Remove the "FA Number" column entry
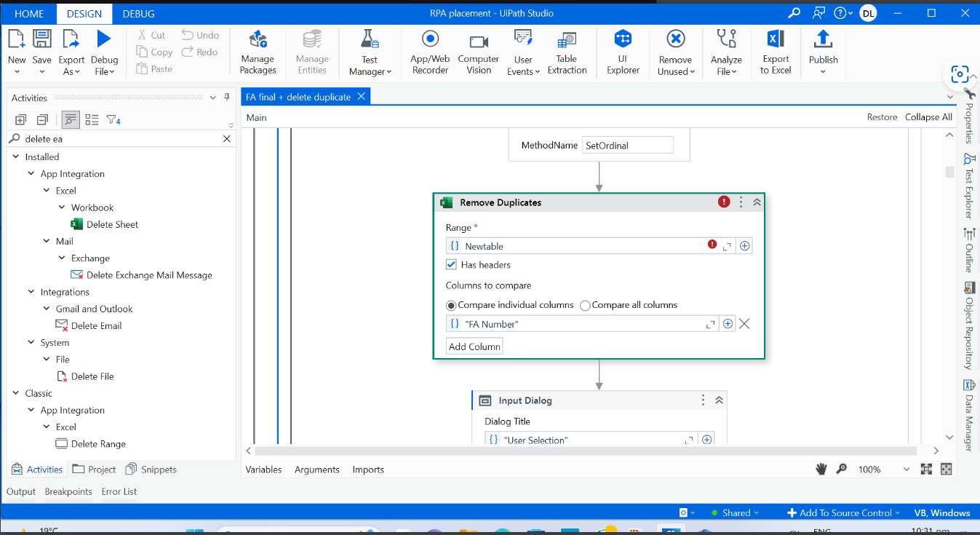Screen dimensions: 980x535 (x=744, y=324)
